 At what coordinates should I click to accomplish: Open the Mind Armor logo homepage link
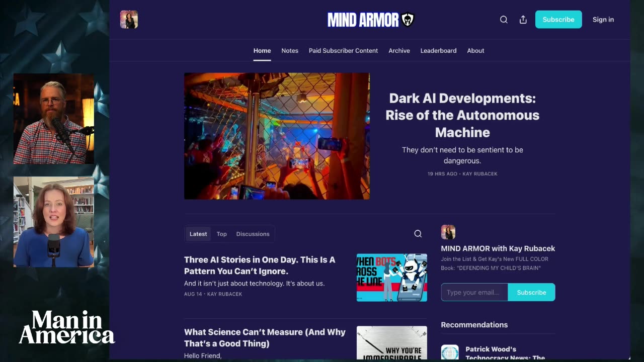click(x=371, y=20)
